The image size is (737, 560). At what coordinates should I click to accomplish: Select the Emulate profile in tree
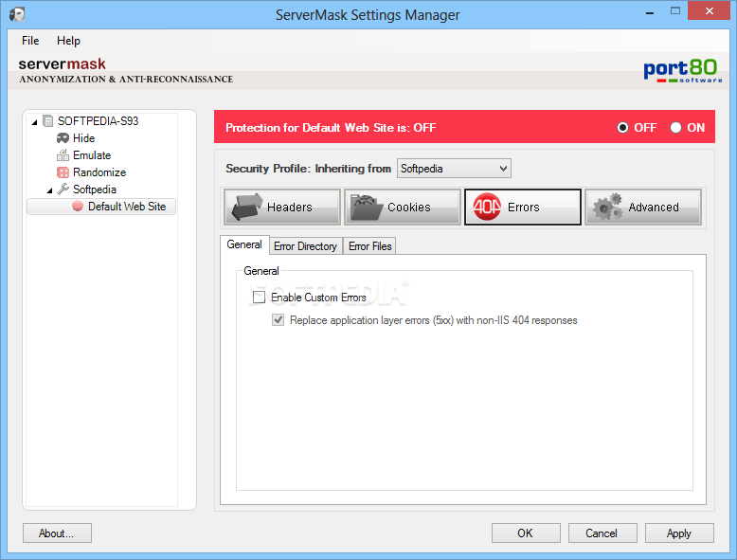click(92, 155)
